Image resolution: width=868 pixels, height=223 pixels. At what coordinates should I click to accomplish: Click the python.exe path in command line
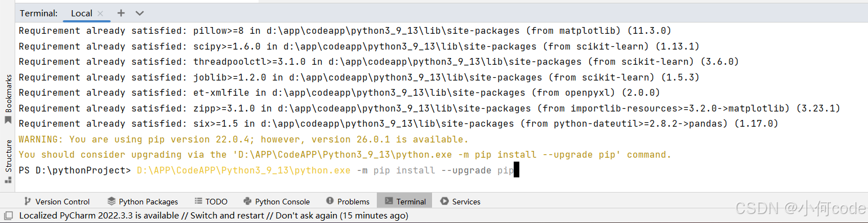tap(243, 170)
